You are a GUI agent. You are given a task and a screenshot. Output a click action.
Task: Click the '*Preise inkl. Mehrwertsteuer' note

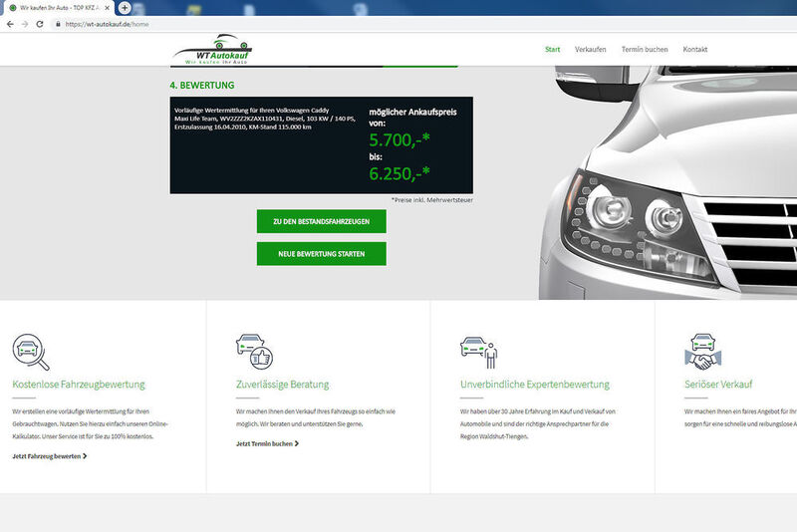click(x=432, y=200)
